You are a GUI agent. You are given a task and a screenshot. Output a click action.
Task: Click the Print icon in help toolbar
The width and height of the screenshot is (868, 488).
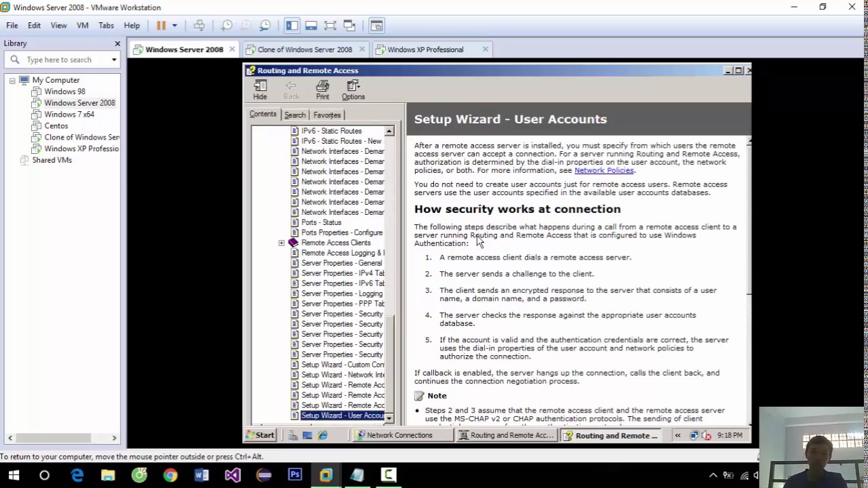[323, 89]
